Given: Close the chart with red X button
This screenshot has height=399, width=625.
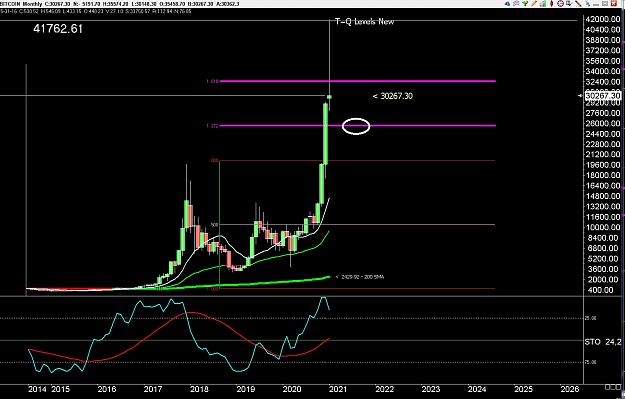Looking at the screenshot, I should [614, 4].
